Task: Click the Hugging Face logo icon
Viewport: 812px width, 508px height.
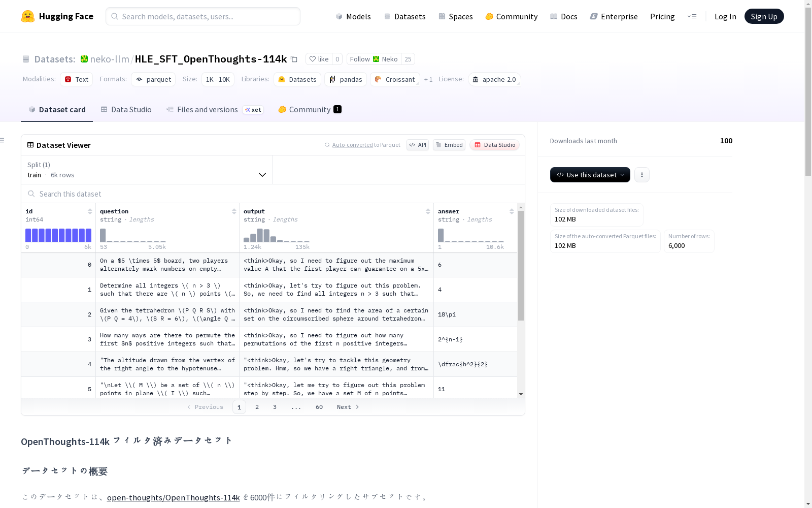Action: pyautogui.click(x=28, y=16)
